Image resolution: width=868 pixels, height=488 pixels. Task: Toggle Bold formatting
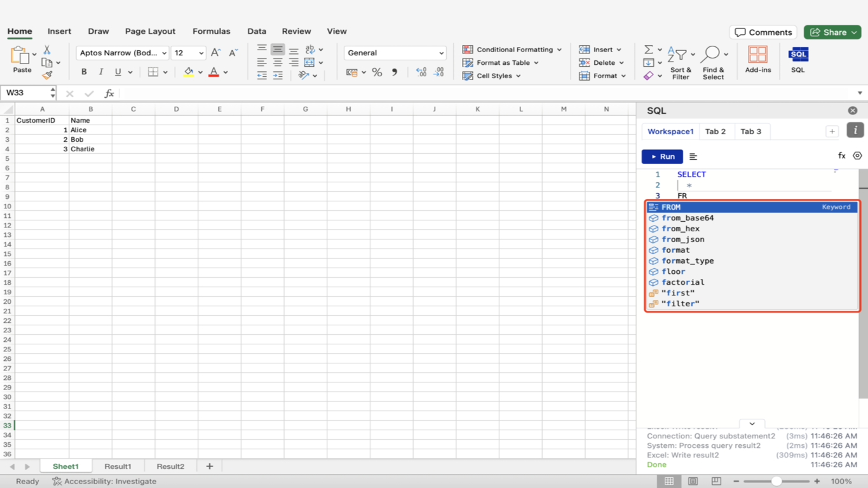84,72
